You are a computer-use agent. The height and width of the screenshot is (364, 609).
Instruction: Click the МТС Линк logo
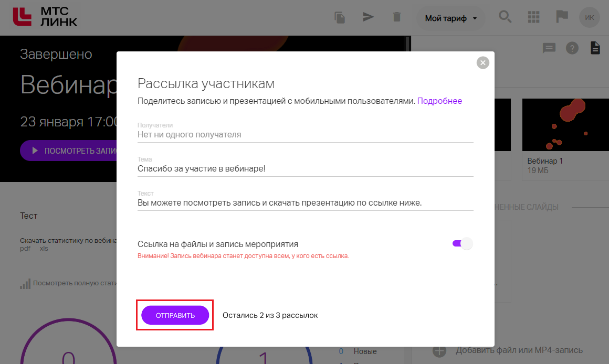pos(45,17)
